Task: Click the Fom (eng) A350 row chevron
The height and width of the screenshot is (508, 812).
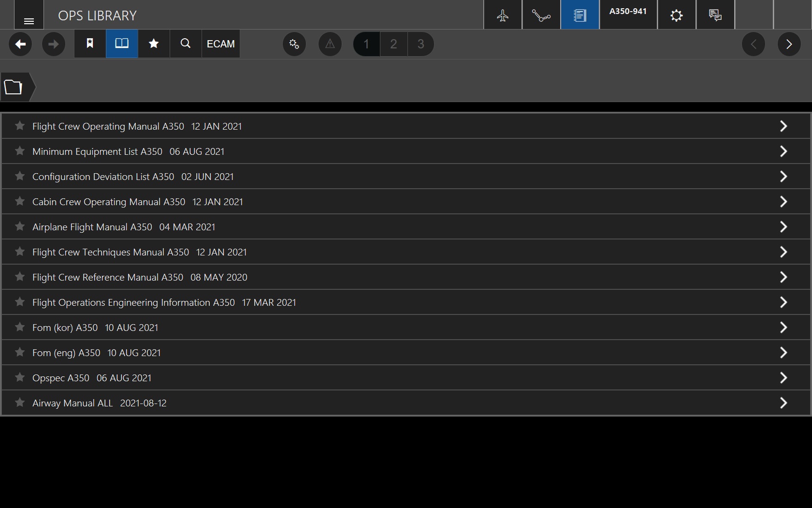Action: coord(783,353)
